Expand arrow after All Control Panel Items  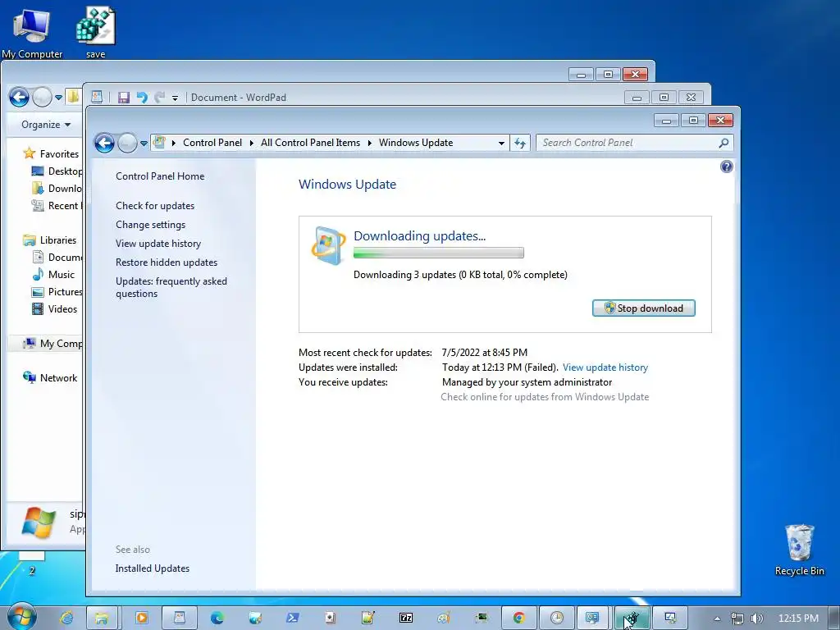pos(370,143)
